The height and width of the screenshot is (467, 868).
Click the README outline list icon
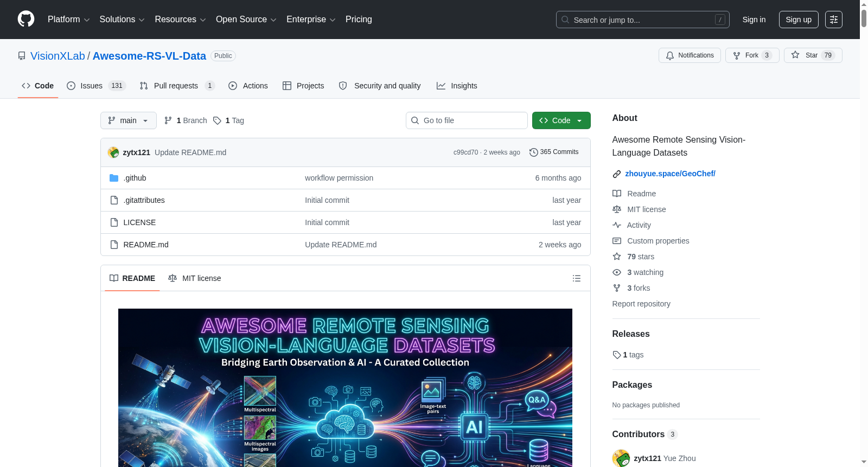pyautogui.click(x=576, y=278)
